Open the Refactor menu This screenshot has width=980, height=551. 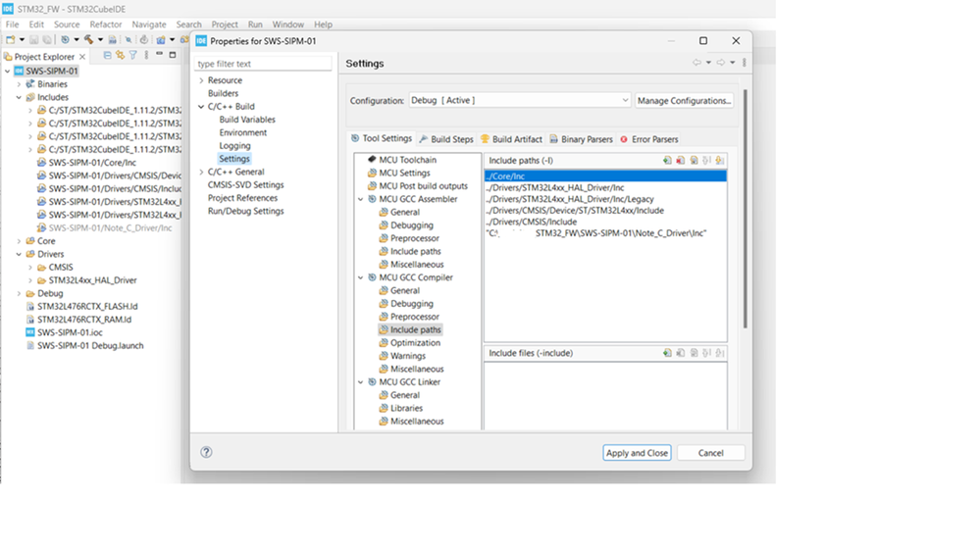[x=106, y=25]
